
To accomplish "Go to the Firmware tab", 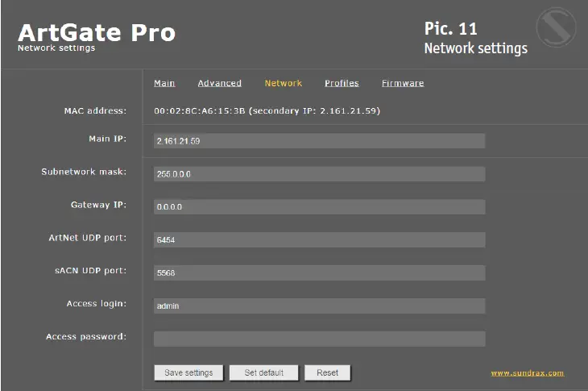I will pyautogui.click(x=403, y=83).
